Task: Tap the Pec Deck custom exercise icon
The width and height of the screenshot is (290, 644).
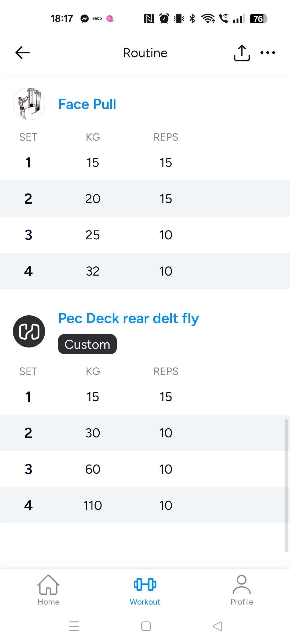Action: pyautogui.click(x=29, y=331)
